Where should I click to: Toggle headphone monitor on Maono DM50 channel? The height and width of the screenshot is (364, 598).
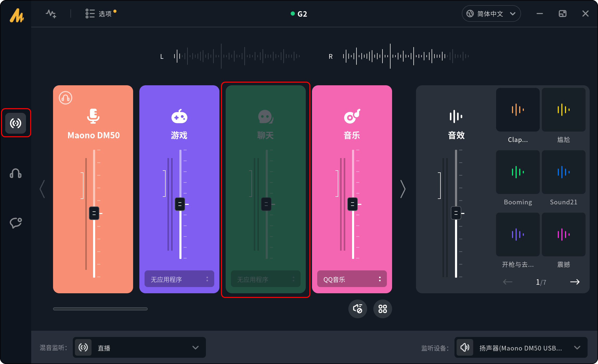pyautogui.click(x=66, y=98)
